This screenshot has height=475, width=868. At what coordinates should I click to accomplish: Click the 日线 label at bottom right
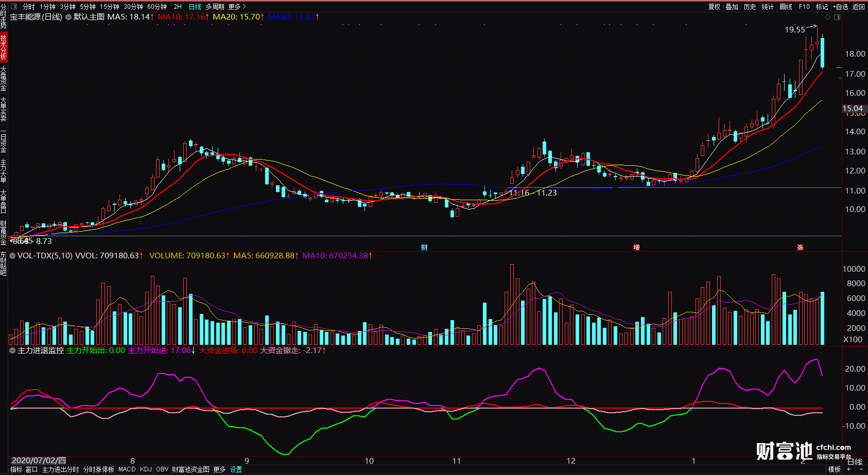[855, 462]
